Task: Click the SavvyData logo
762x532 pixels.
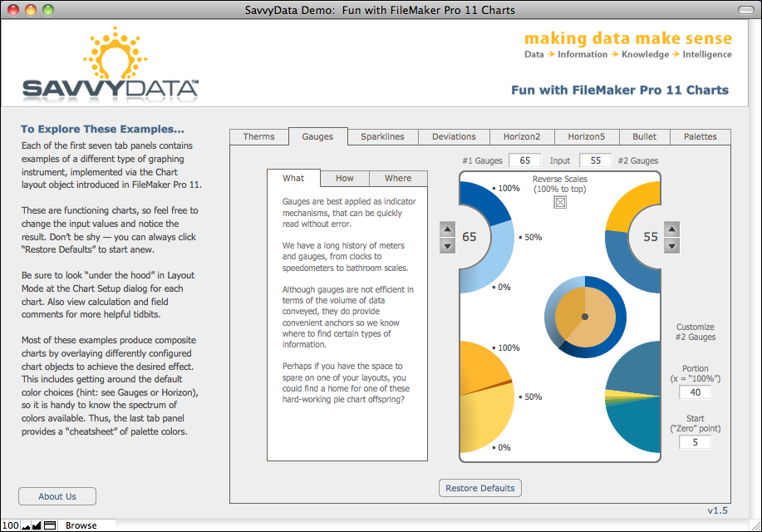Action: point(111,64)
